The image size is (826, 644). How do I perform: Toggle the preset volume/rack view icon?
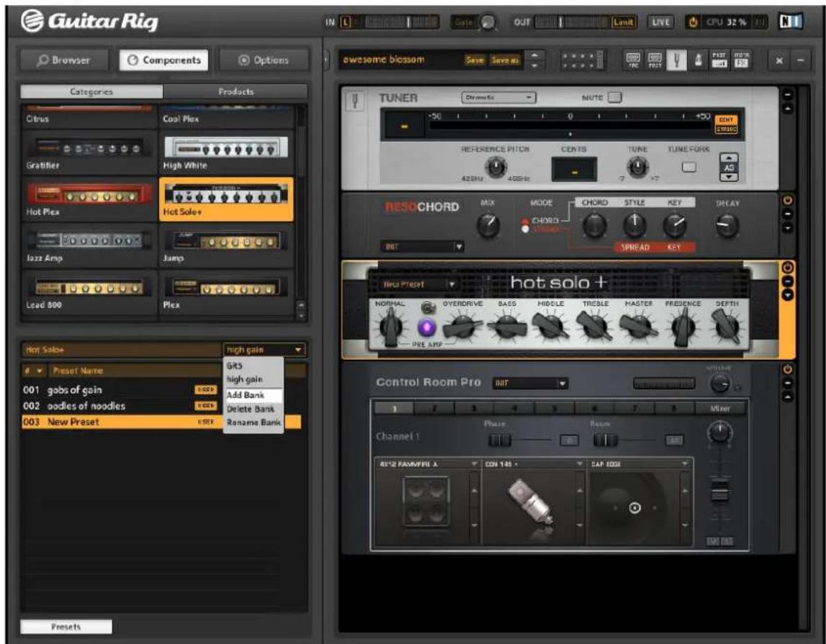pyautogui.click(x=584, y=60)
